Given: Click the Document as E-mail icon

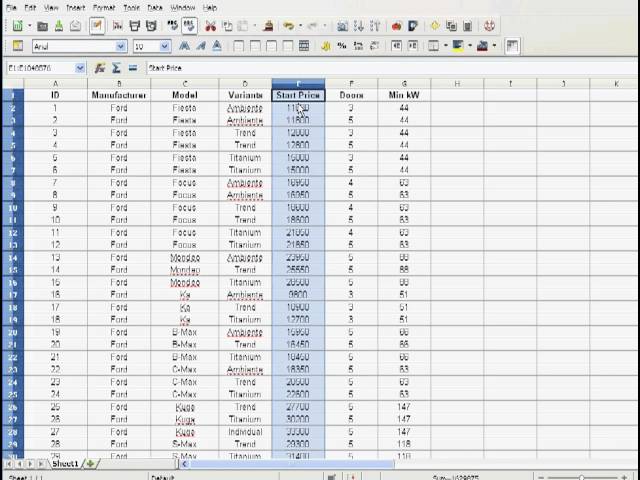Looking at the screenshot, I should 76,26.
